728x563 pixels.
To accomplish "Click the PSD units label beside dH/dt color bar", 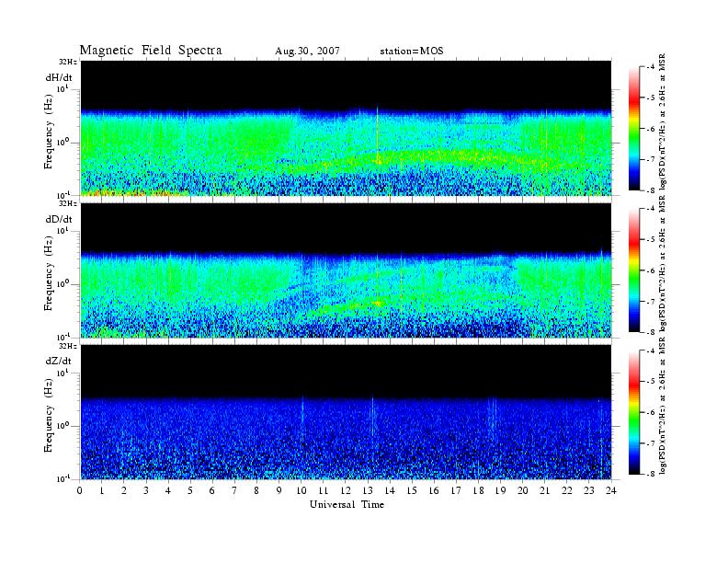I will coord(663,121).
